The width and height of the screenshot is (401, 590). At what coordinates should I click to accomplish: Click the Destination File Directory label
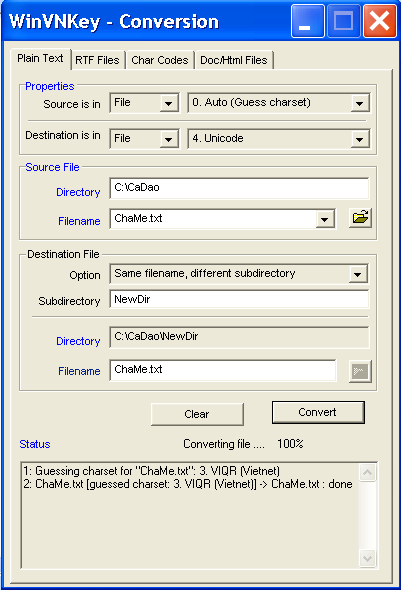(78, 341)
